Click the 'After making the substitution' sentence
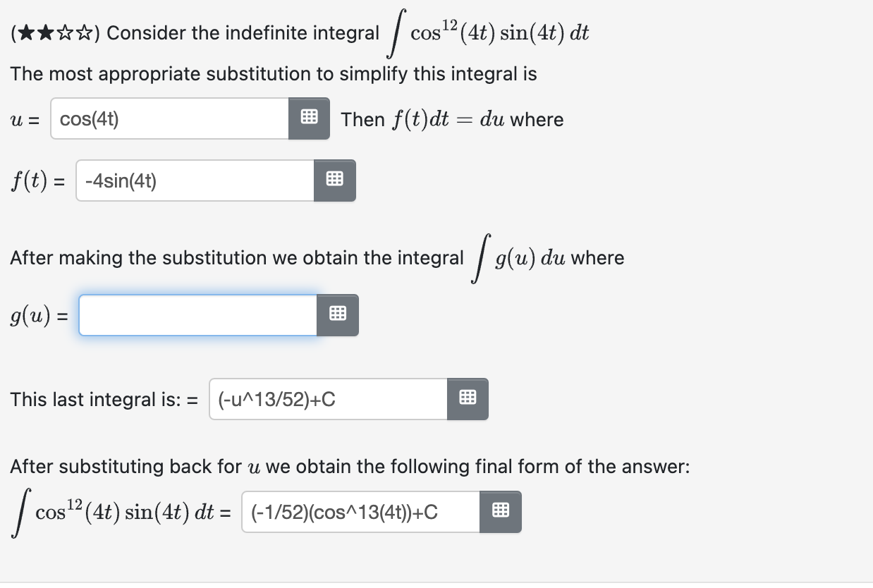The width and height of the screenshot is (873, 588). point(233,257)
